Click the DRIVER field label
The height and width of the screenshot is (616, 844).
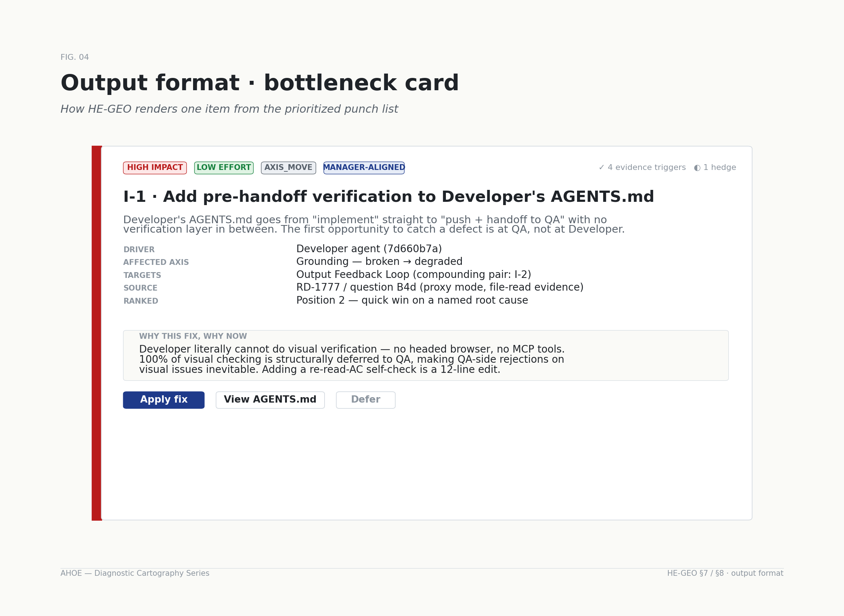[139, 250]
